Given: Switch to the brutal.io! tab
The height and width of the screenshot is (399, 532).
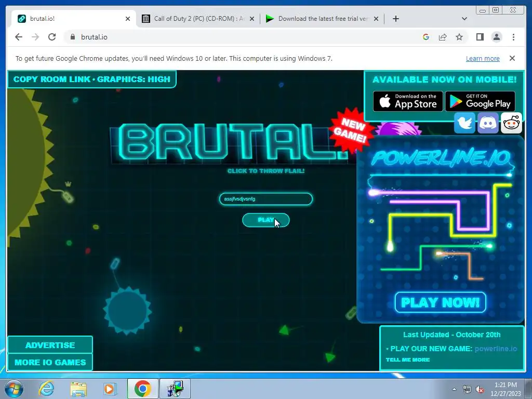Looking at the screenshot, I should coord(74,19).
